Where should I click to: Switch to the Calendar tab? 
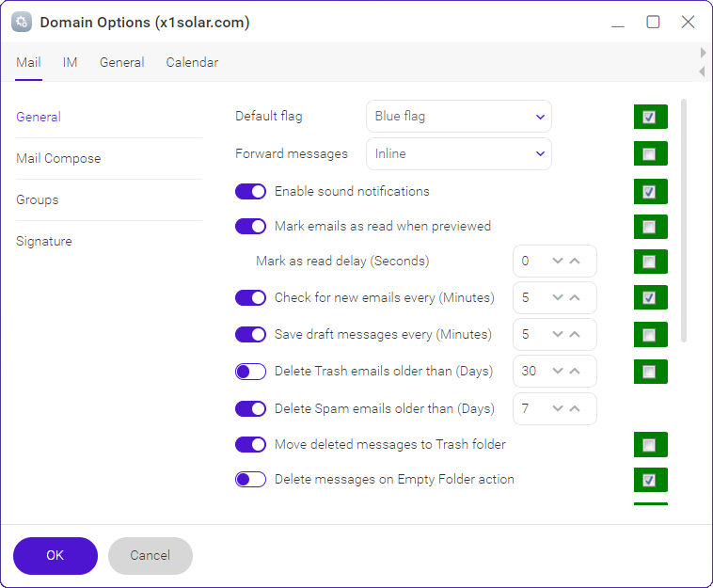click(192, 62)
